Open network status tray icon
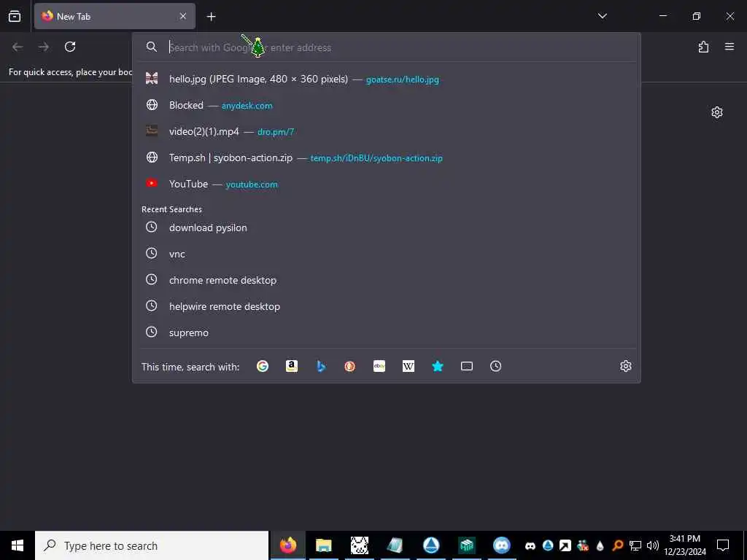The image size is (747, 560). point(635,545)
